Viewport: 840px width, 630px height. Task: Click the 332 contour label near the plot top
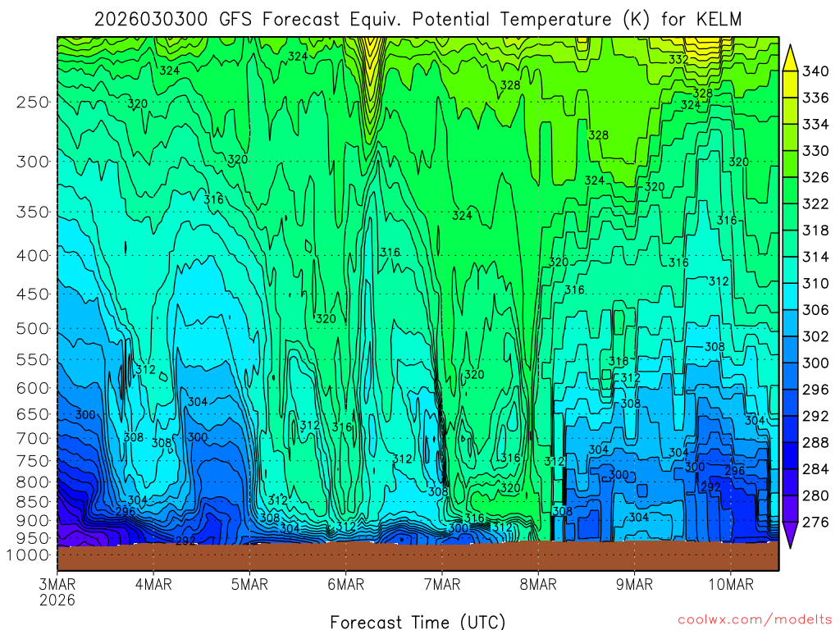point(678,59)
